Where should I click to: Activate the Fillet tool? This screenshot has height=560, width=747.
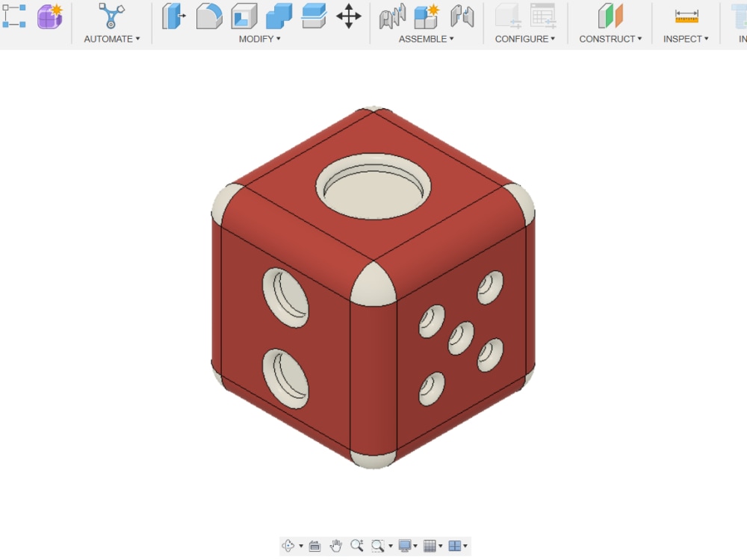(x=209, y=16)
